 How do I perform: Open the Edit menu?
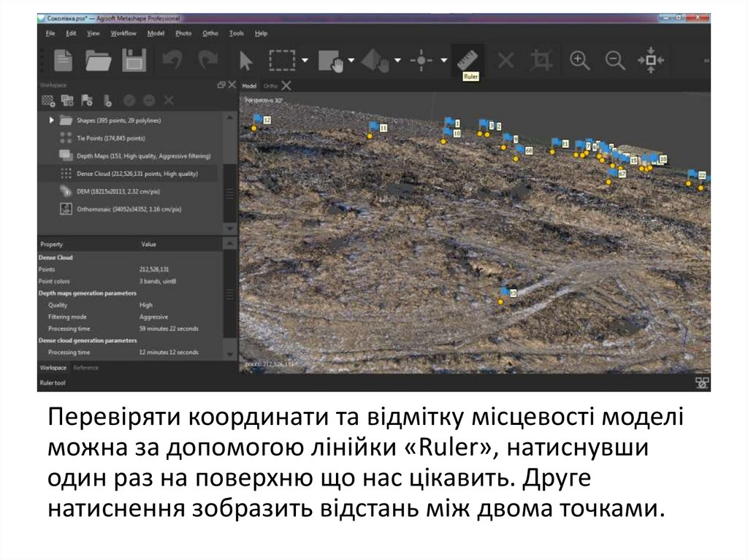[x=71, y=34]
